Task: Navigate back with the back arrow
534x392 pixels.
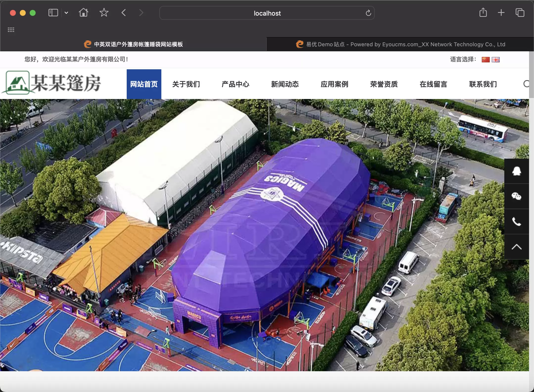Action: click(124, 13)
